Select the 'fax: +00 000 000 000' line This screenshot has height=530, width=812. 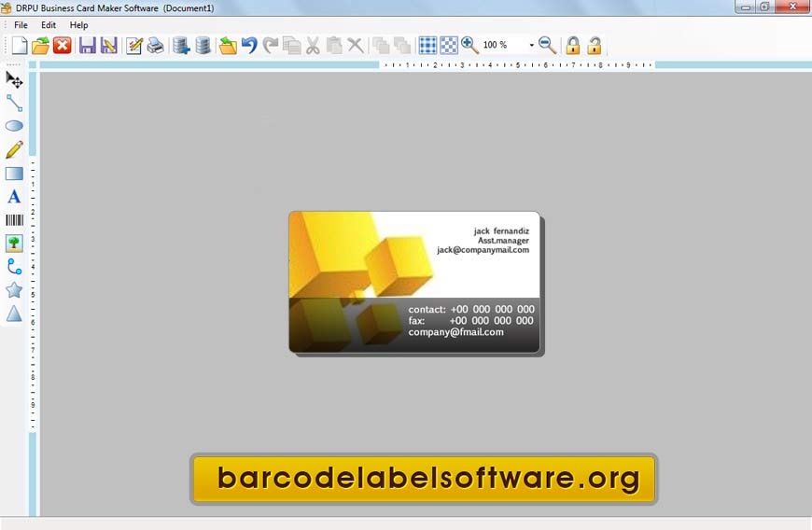pos(470,321)
